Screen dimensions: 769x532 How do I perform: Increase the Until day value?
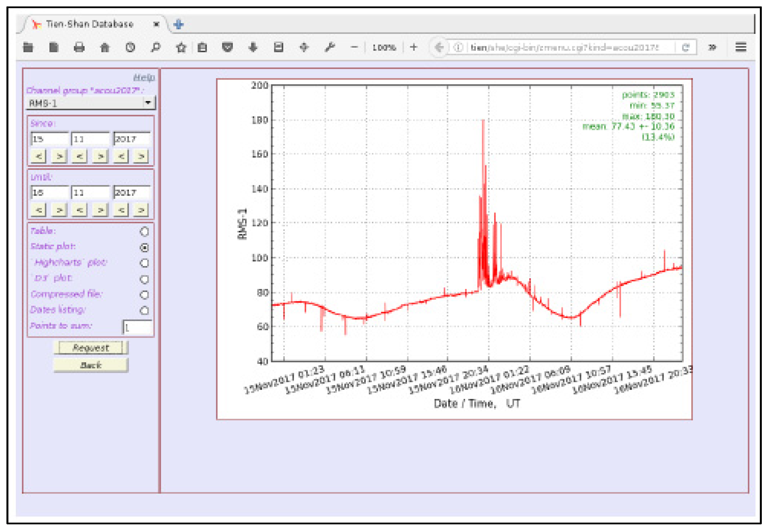coord(59,210)
